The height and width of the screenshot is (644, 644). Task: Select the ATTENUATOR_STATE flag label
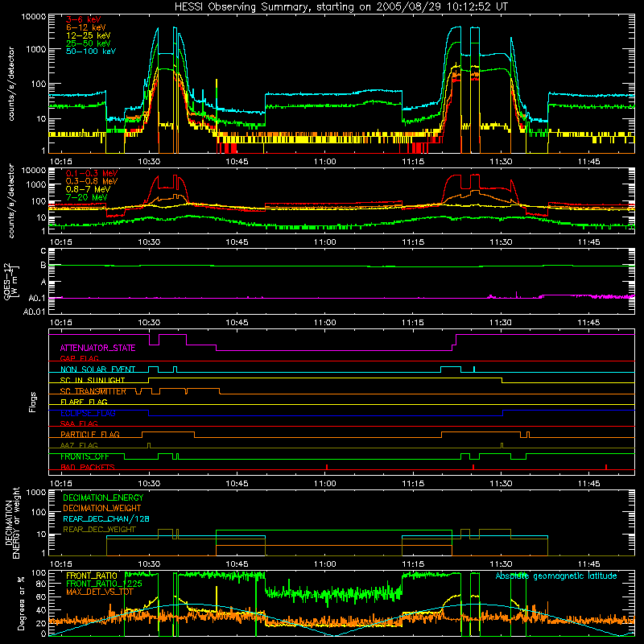click(97, 348)
